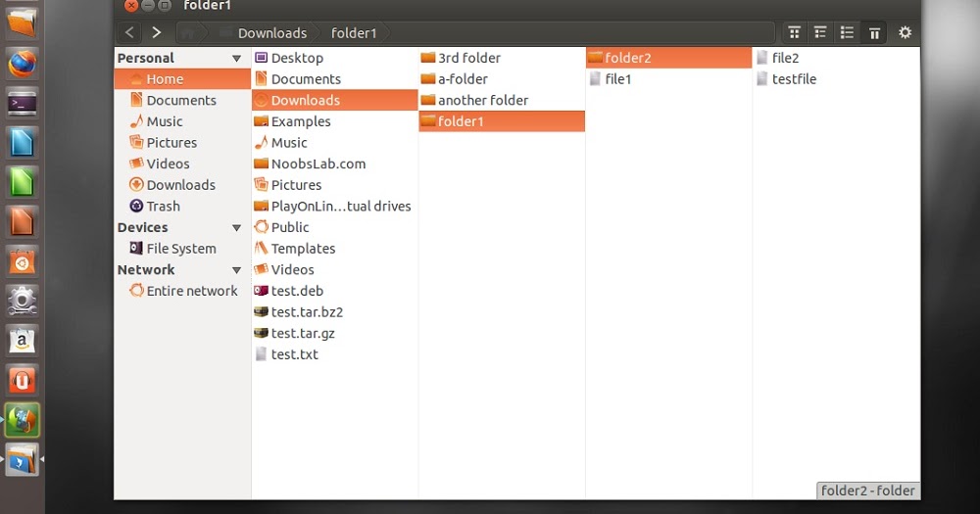Collapse the Network section
This screenshot has height=514, width=980.
[x=236, y=270]
